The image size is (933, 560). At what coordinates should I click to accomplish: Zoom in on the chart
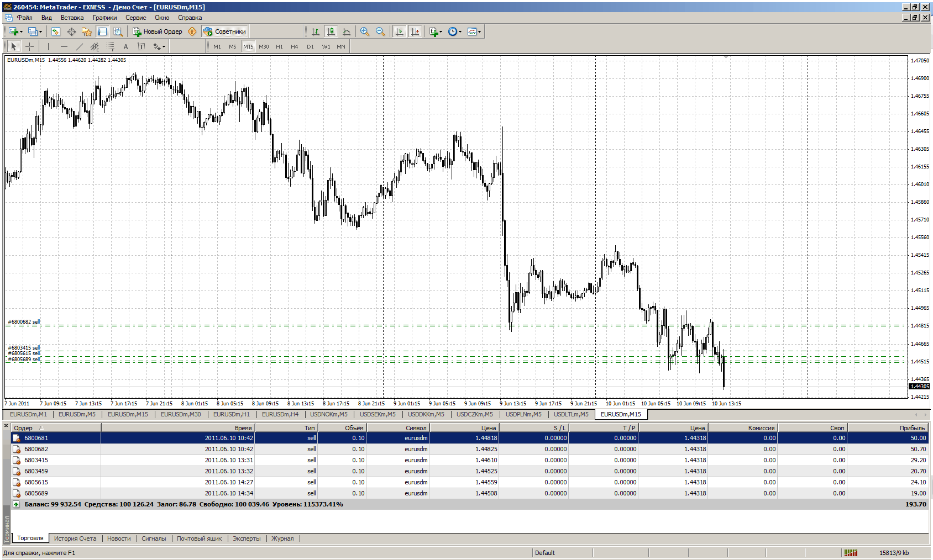coord(364,31)
